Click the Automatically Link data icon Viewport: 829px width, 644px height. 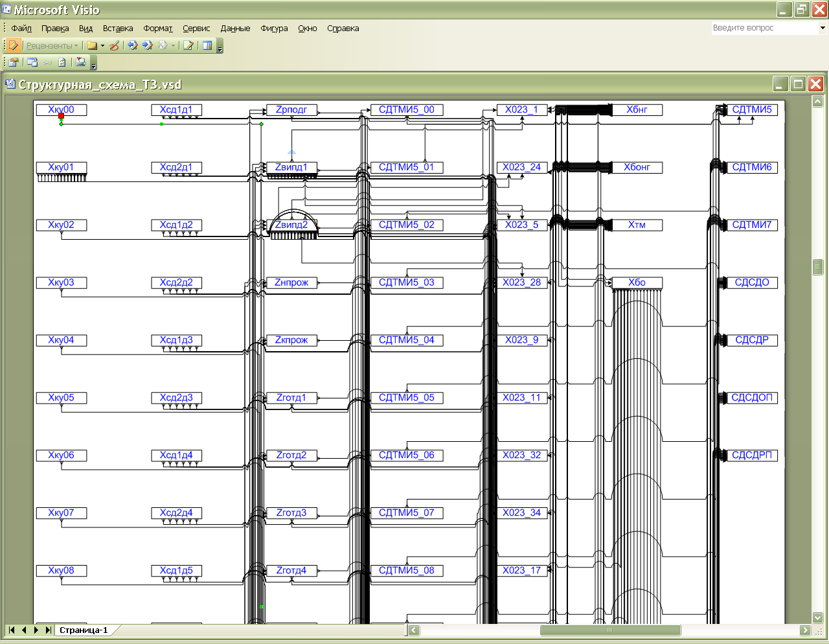pos(32,62)
